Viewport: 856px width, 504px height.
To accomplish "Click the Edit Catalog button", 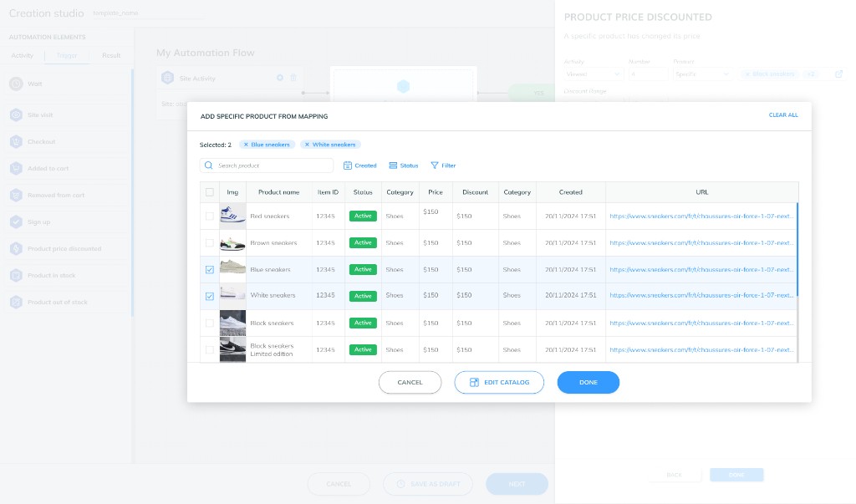I will pos(499,382).
